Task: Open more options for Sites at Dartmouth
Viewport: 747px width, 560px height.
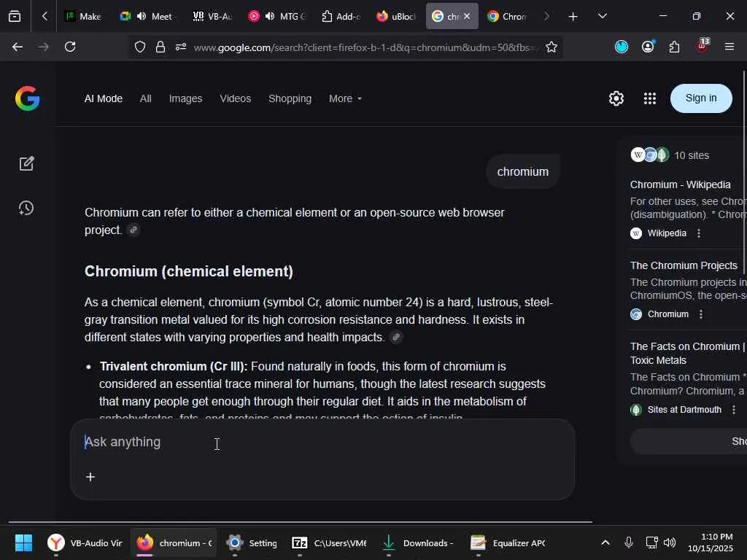Action: pos(734,410)
